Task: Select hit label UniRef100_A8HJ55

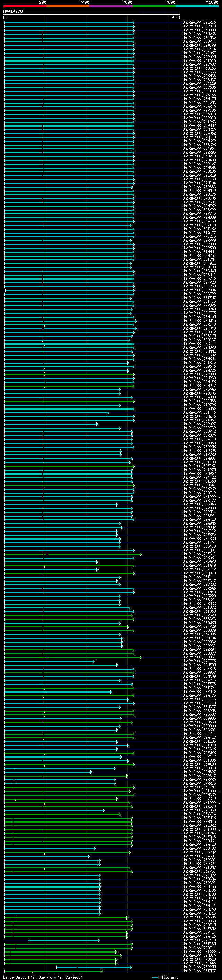Action: [199, 886]
